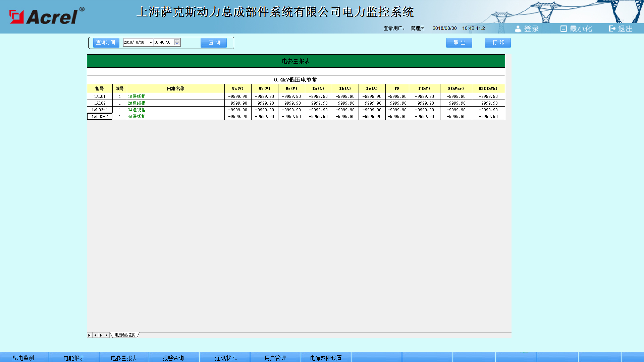Click the green 电参量报表 title bar
Image resolution: width=644 pixels, height=362 pixels.
click(x=296, y=61)
